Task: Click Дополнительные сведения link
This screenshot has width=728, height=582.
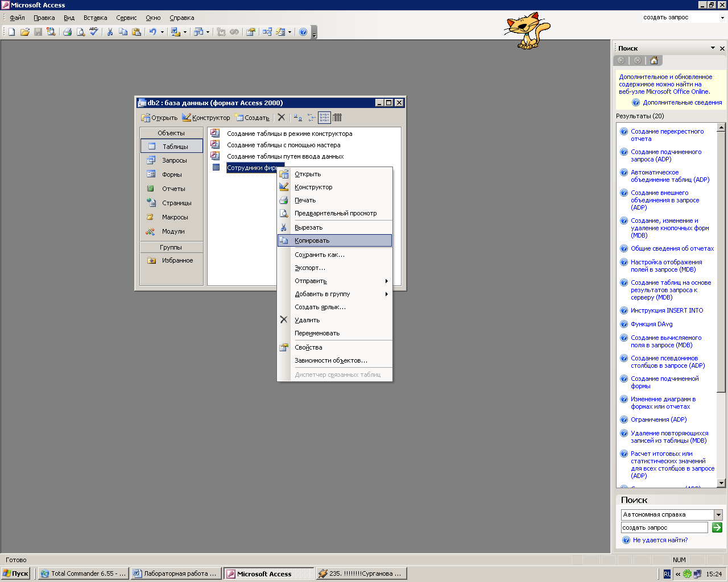Action: click(682, 103)
